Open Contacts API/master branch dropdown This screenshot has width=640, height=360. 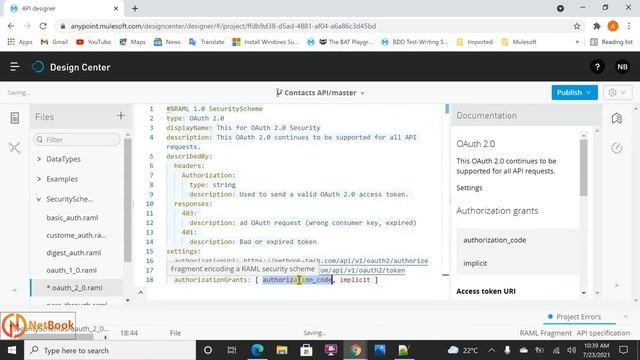click(320, 93)
